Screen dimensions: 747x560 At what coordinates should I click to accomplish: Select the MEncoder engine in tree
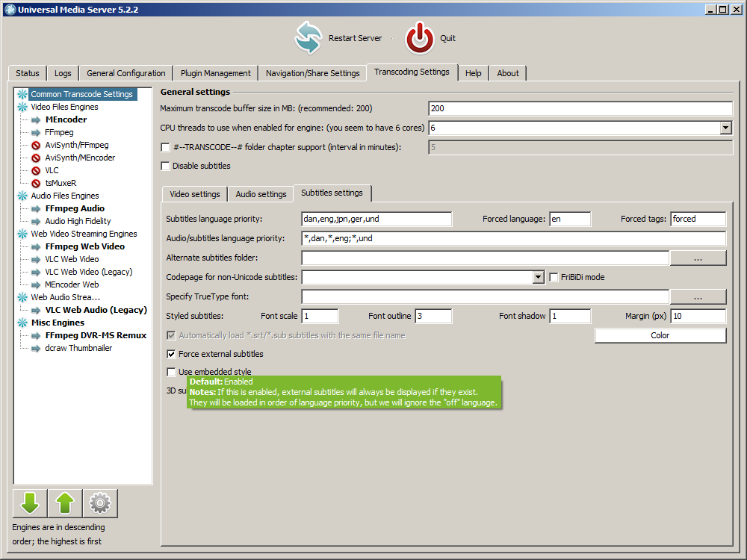point(66,120)
